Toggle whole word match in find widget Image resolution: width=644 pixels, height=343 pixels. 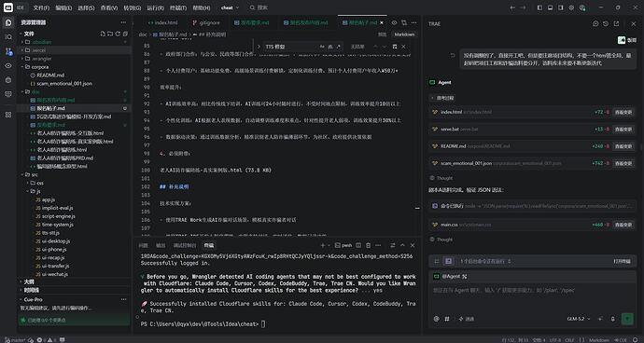point(329,47)
